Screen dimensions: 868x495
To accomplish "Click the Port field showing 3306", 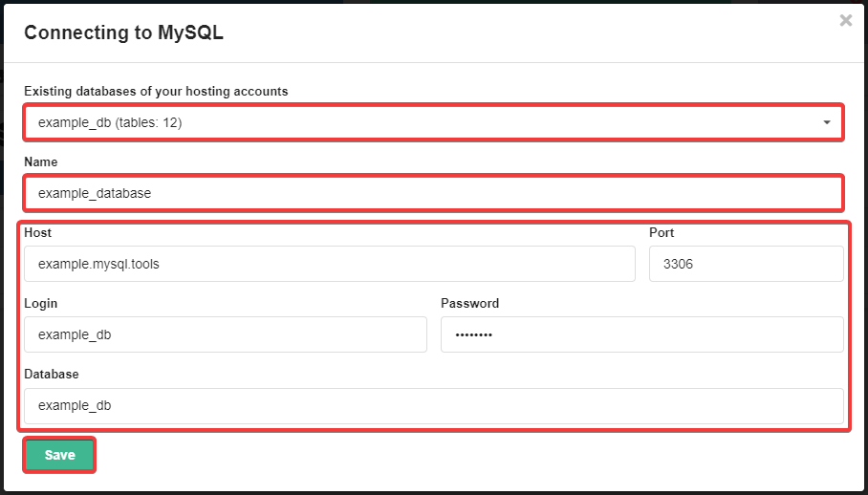I will [746, 264].
